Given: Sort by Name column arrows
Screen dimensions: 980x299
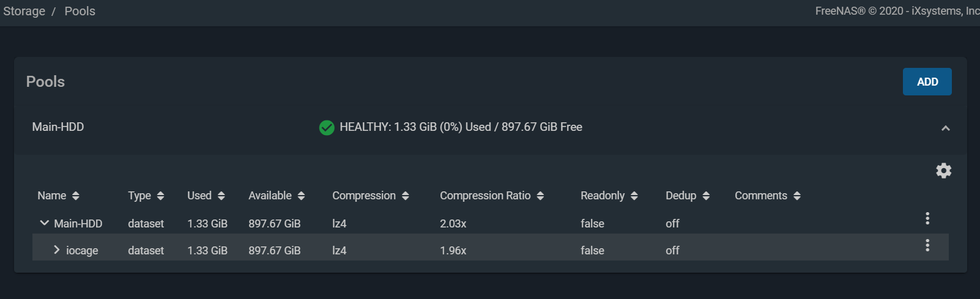Looking at the screenshot, I should pyautogui.click(x=76, y=196).
